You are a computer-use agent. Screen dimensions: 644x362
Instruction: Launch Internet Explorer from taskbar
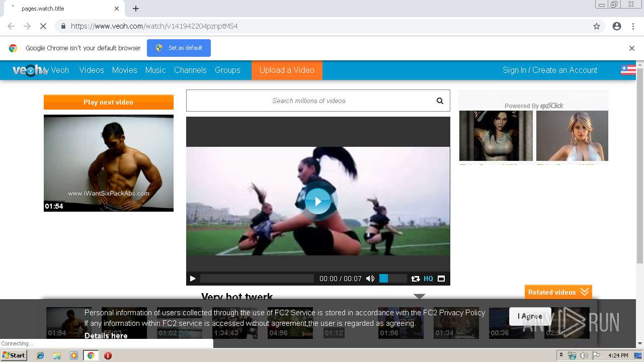coord(40,355)
